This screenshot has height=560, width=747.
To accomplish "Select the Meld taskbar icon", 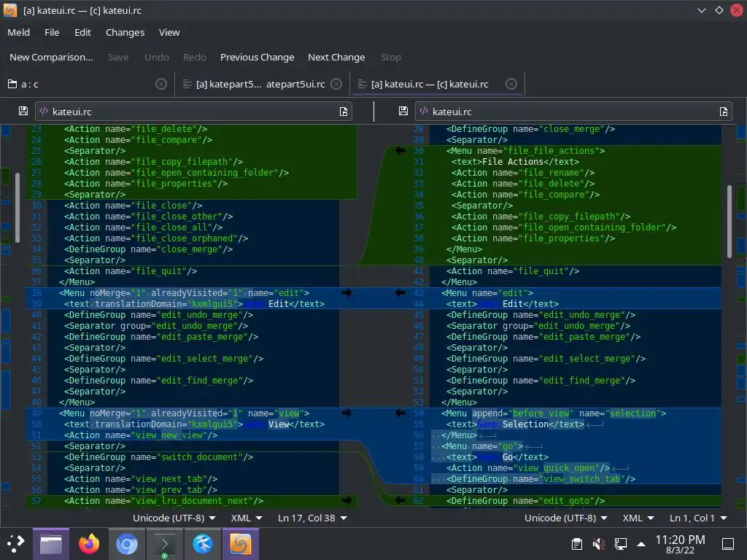I will pyautogui.click(x=241, y=544).
